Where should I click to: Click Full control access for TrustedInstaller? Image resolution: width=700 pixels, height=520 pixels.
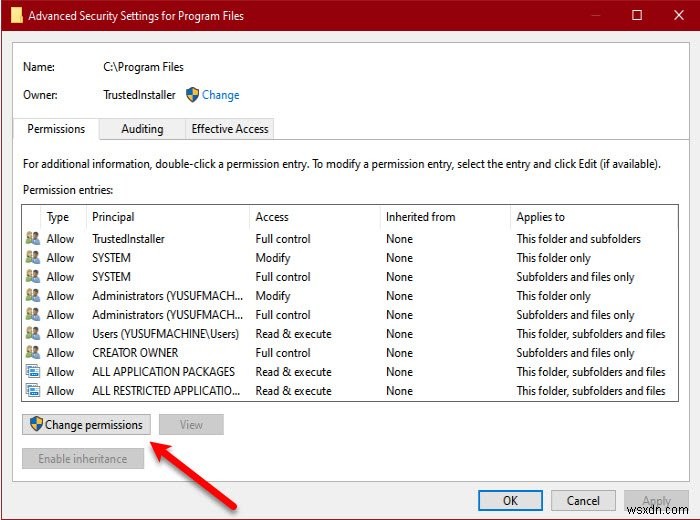(283, 239)
